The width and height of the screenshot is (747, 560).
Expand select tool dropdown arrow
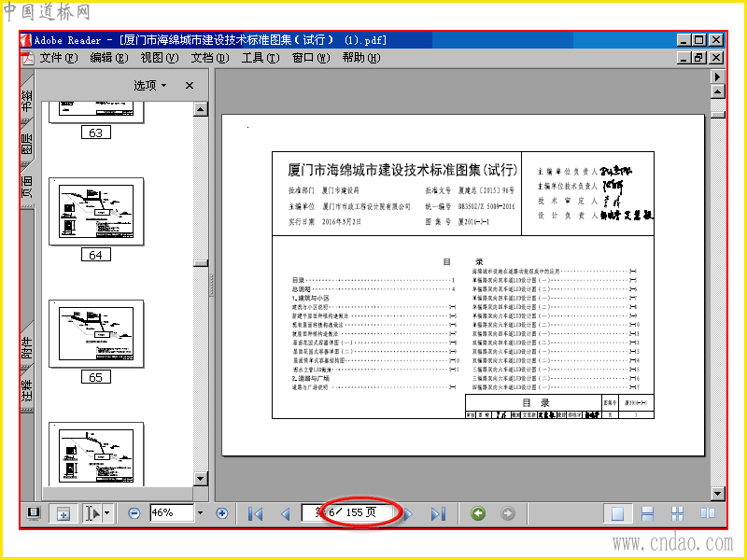coord(107,512)
